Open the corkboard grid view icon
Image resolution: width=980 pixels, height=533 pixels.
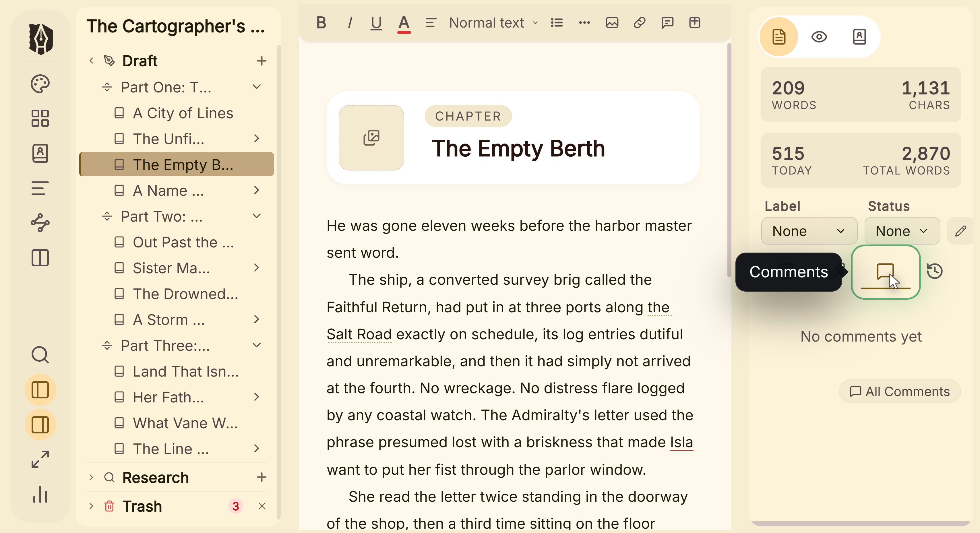[40, 118]
